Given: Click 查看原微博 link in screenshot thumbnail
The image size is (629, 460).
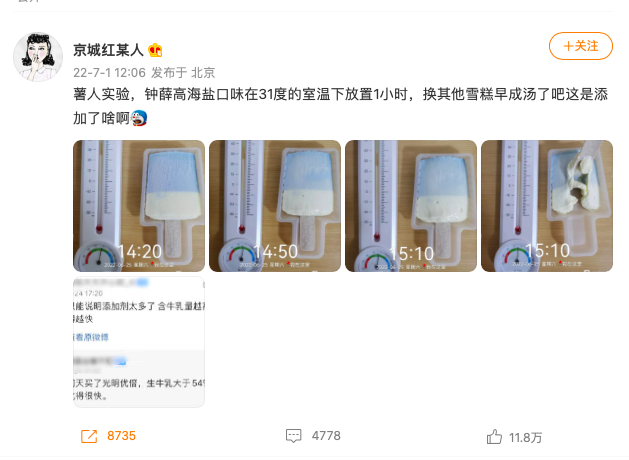Looking at the screenshot, I should (x=91, y=337).
